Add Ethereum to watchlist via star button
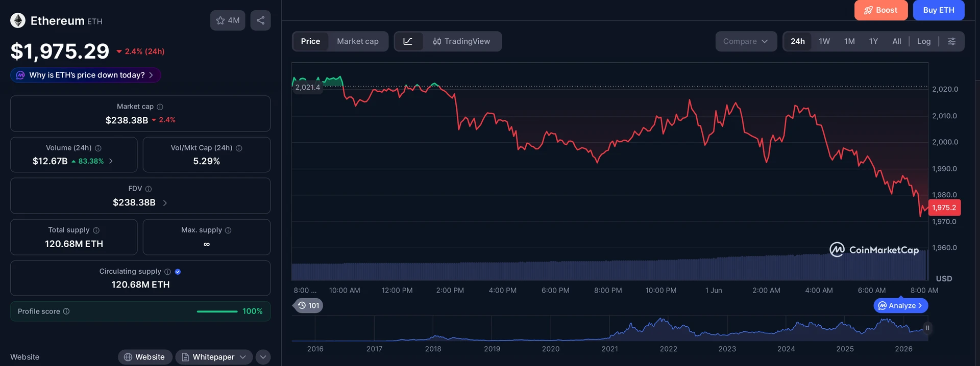 pos(228,20)
